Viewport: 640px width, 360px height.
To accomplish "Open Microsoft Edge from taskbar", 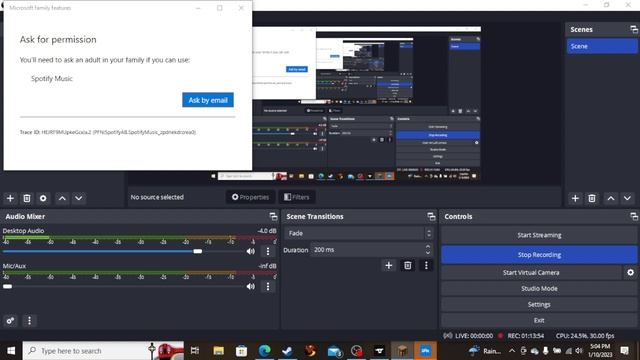I will point(264,351).
